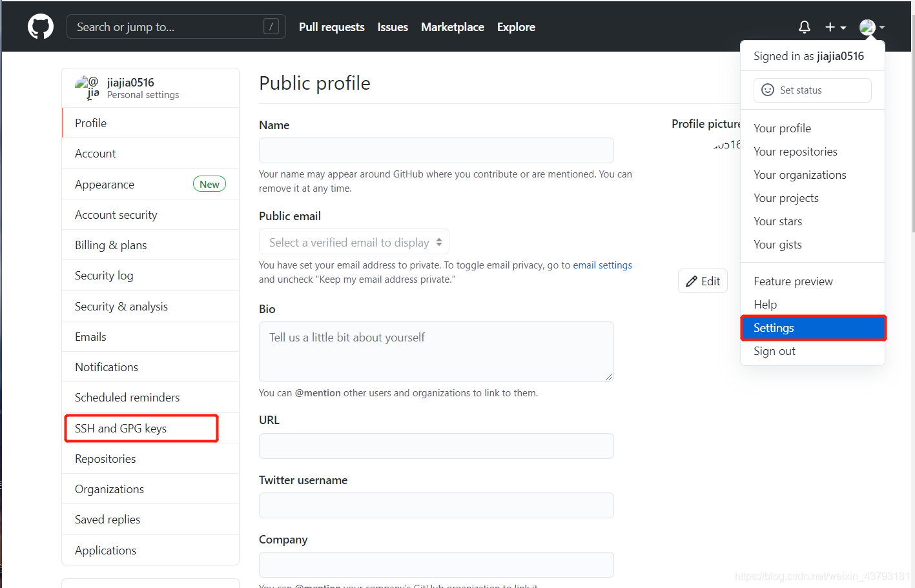Click the Set status button
Screen dimensions: 915x588
(x=812, y=90)
